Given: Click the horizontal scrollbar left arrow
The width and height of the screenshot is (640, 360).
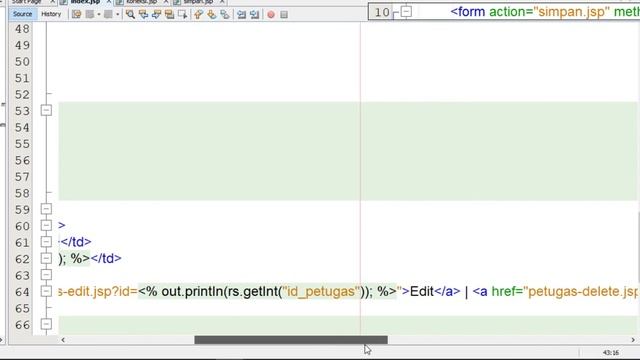Looking at the screenshot, I should click(x=63, y=340).
